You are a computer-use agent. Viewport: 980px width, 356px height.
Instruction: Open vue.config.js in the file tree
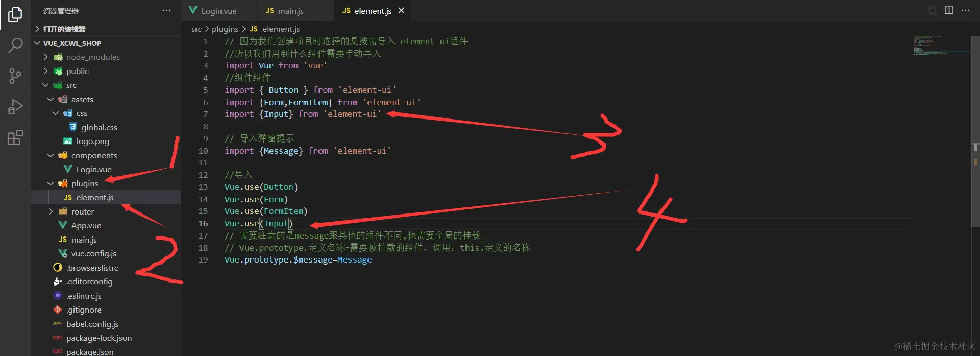pyautogui.click(x=106, y=254)
